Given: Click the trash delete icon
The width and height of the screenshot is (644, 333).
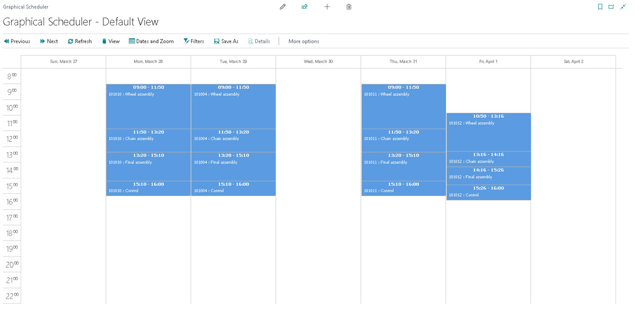Looking at the screenshot, I should (349, 6).
